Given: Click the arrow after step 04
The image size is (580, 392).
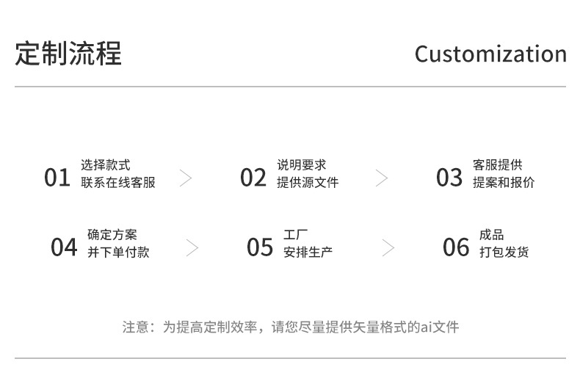Looking at the screenshot, I should (x=192, y=247).
